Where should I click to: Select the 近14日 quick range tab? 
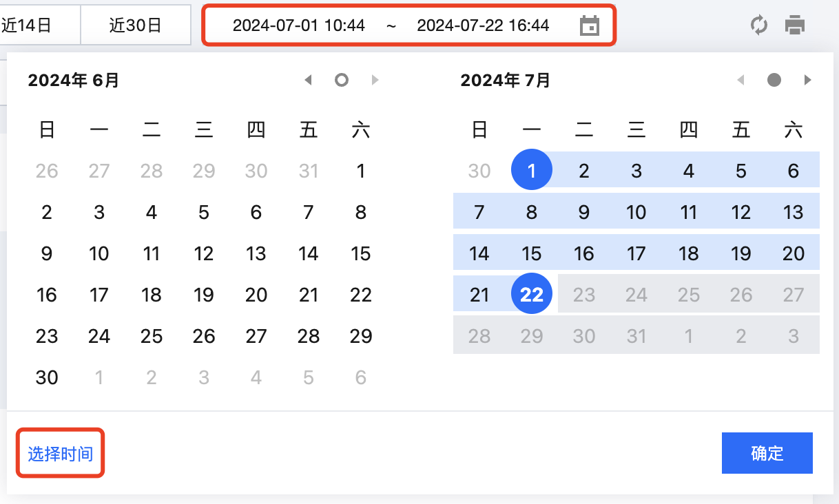[28, 26]
